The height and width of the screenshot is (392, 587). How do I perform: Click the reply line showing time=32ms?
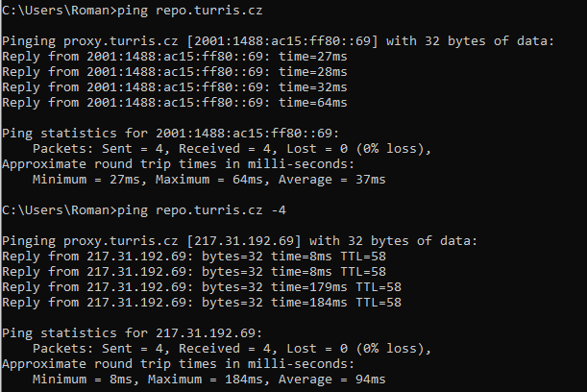click(175, 87)
